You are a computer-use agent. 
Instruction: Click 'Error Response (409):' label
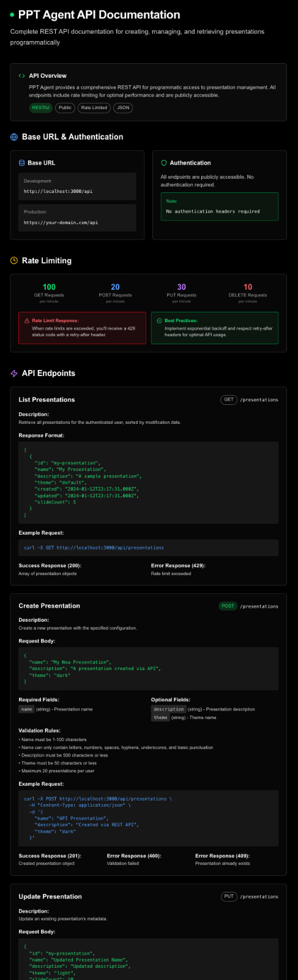[222, 856]
